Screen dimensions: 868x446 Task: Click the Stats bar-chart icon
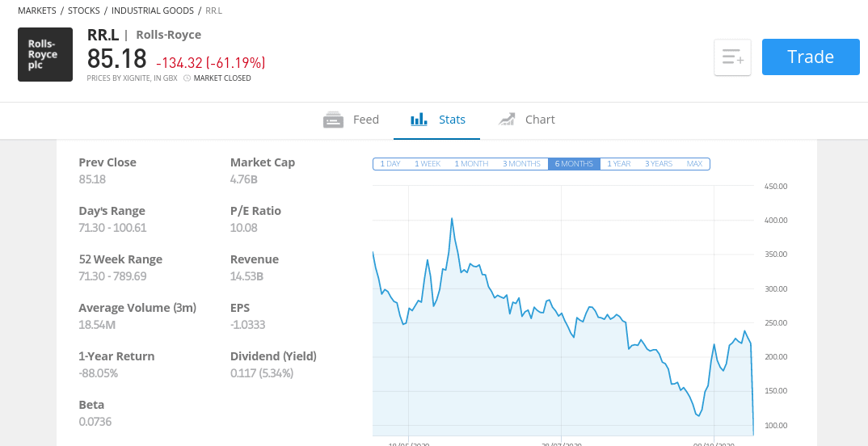tap(419, 119)
